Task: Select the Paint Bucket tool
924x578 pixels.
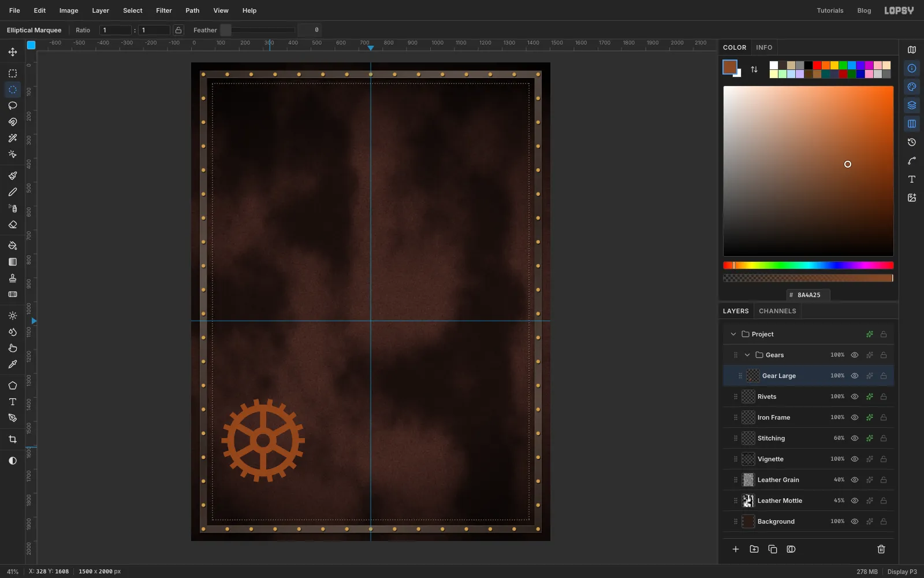Action: [13, 246]
